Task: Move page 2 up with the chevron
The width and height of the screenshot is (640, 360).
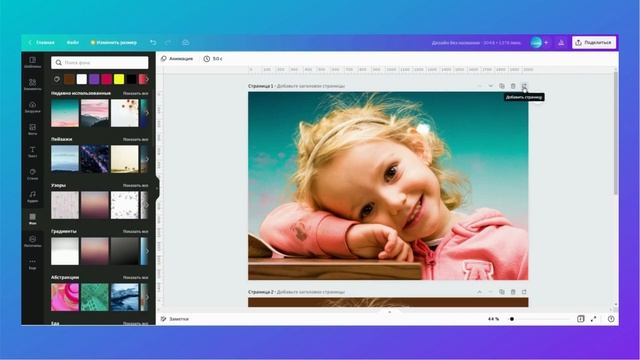Action: (480, 292)
